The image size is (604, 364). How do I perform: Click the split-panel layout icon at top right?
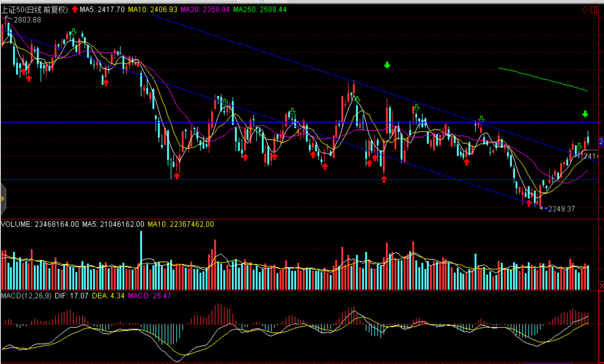click(593, 10)
